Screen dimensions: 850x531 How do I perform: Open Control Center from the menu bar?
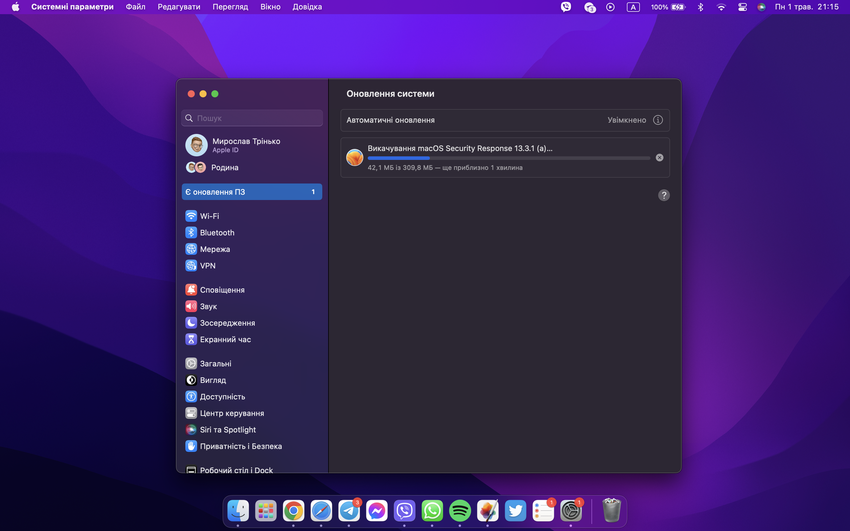[x=742, y=7]
